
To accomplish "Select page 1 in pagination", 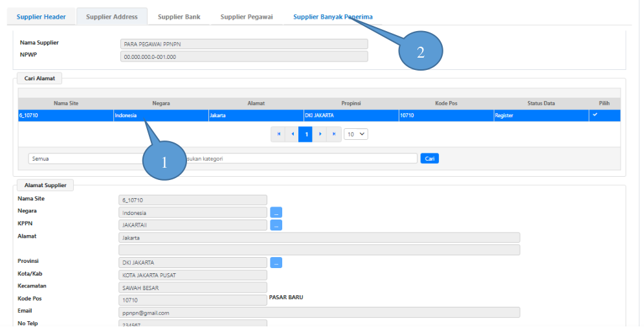I will click(305, 134).
